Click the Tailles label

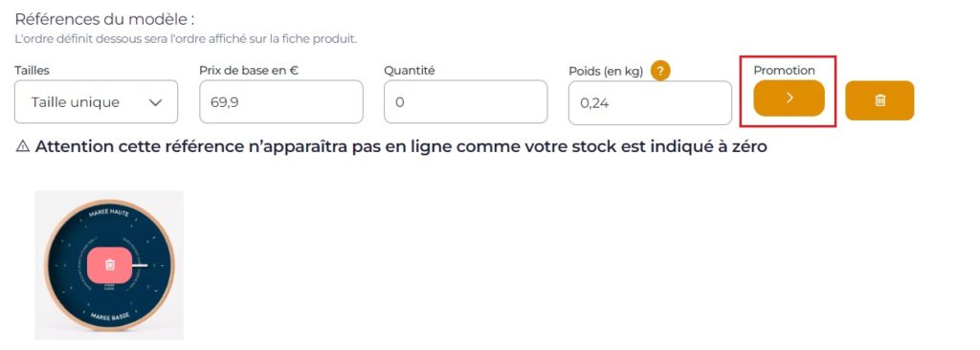pos(32,71)
